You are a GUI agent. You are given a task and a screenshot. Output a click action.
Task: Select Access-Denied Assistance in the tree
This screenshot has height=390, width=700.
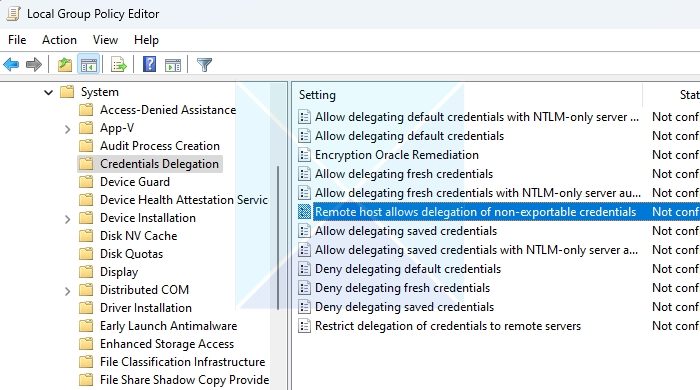tap(168, 110)
